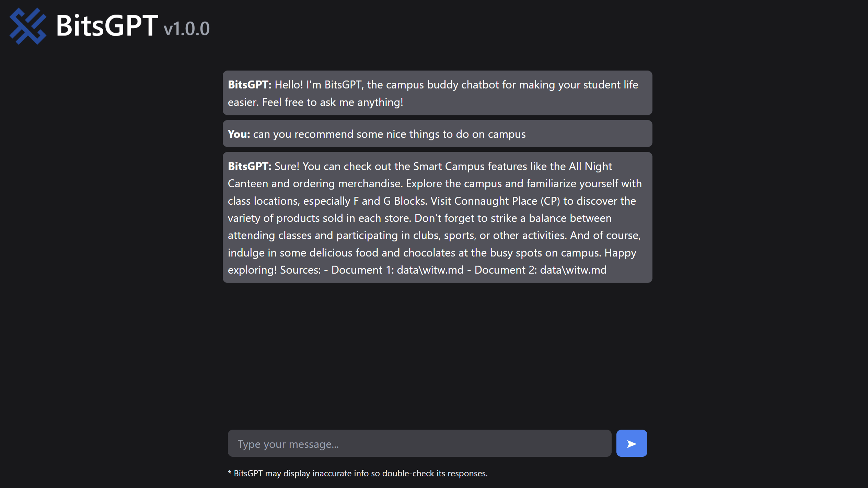
Task: Click the 'Sources:' text in the response
Action: (300, 270)
